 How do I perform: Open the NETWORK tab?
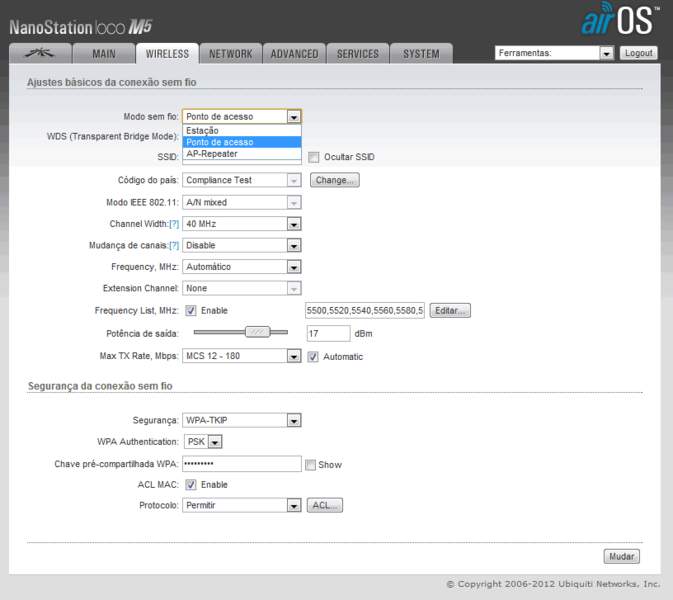coord(230,53)
